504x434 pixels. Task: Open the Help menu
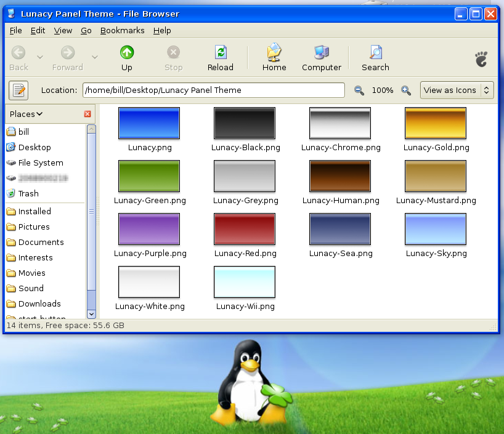pos(162,31)
